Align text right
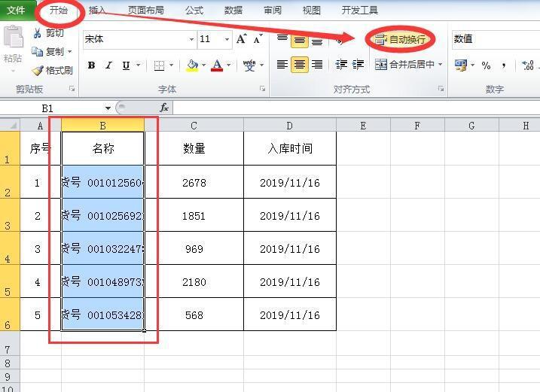 pos(317,65)
